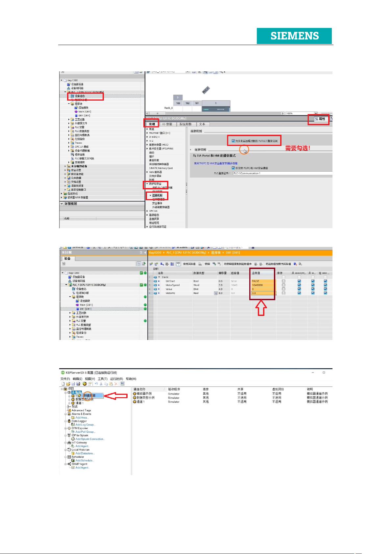Toggle 在 HMI checkbox for MotorHz row
Image resolution: width=392 pixels, height=554 pixels.
[325, 293]
